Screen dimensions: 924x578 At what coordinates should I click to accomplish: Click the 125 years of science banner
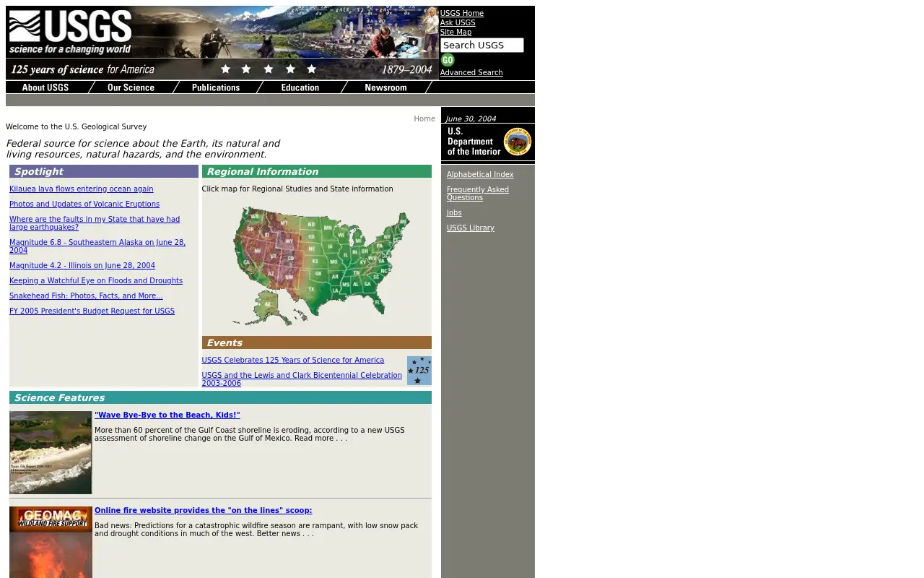(222, 69)
